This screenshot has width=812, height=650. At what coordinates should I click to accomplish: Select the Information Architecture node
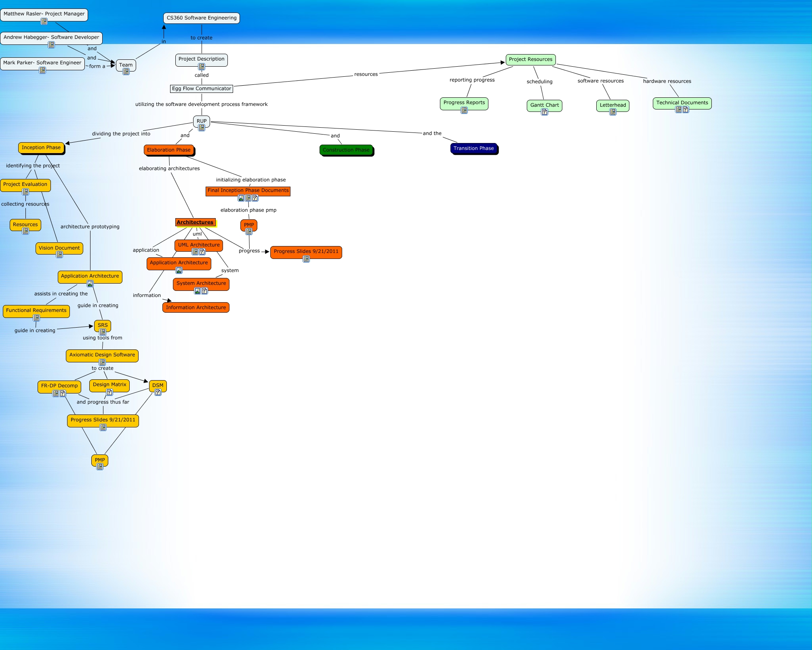pos(196,307)
